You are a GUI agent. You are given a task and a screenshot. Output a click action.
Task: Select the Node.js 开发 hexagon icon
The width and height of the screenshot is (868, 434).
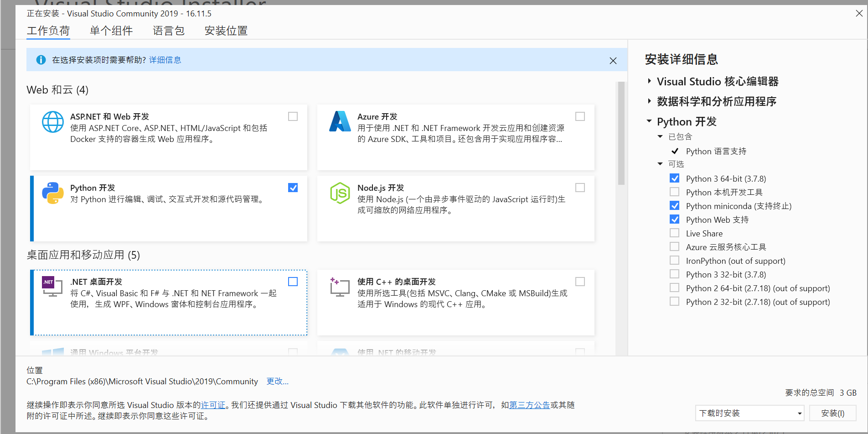[x=340, y=193]
